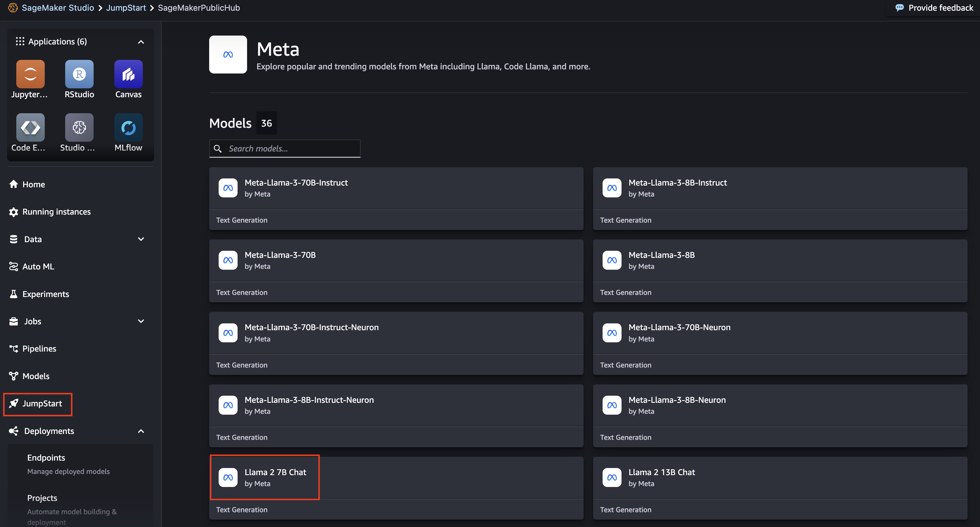Open the Studio Classic application icon

tap(79, 127)
